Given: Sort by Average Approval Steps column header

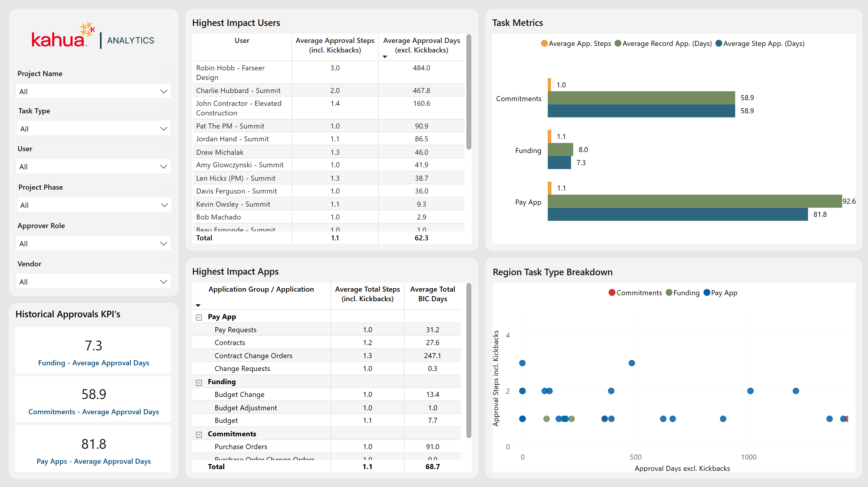Looking at the screenshot, I should point(335,45).
